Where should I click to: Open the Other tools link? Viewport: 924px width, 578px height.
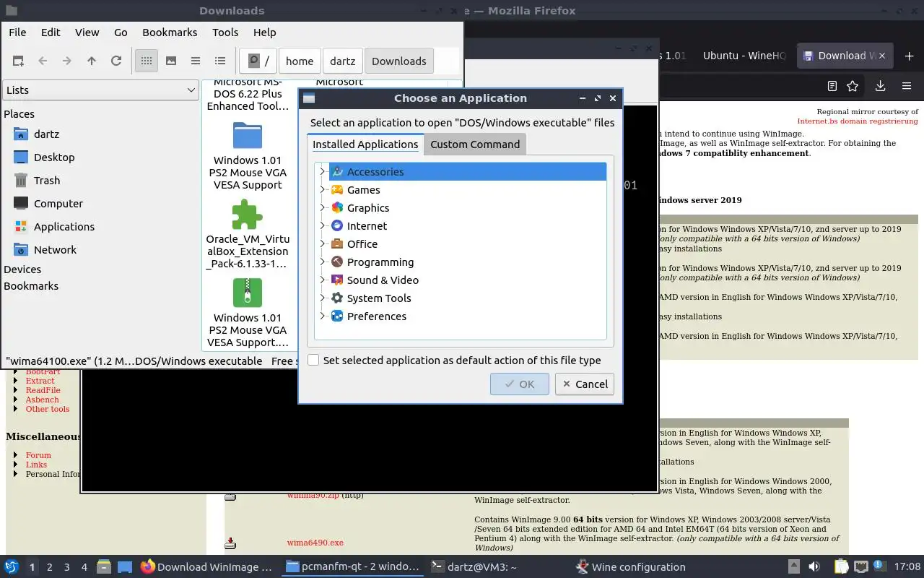[x=48, y=409]
